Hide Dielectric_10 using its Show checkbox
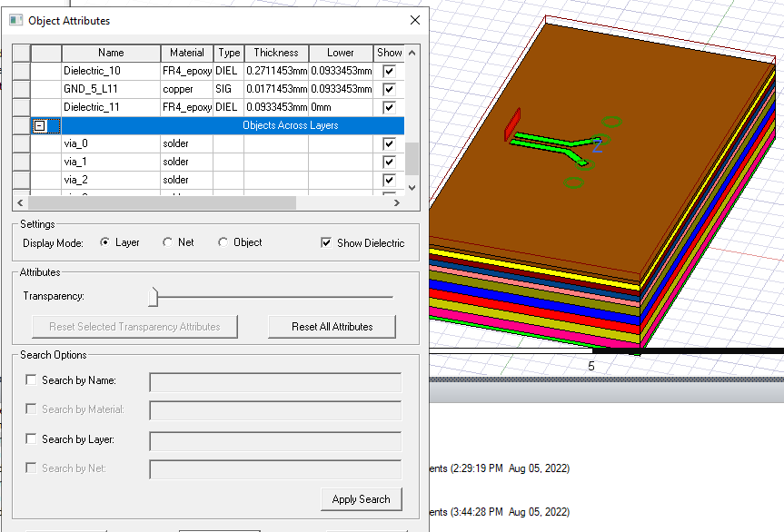Viewport: 784px width, 532px height. pyautogui.click(x=389, y=71)
